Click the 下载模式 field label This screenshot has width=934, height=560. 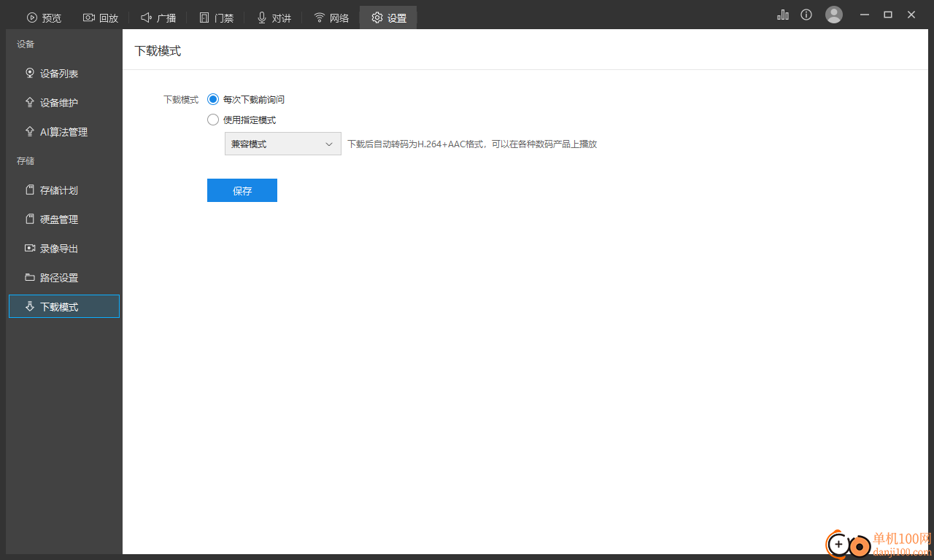click(181, 99)
